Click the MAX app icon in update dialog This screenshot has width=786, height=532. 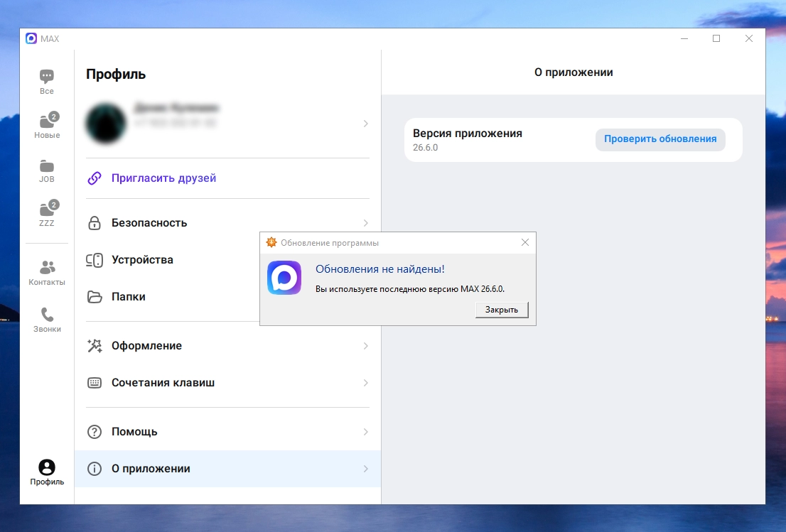click(284, 278)
